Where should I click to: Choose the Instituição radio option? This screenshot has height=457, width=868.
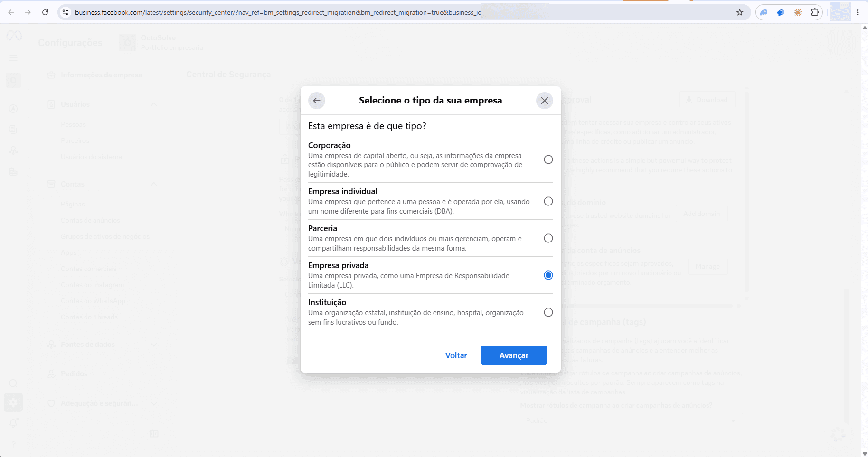548,312
